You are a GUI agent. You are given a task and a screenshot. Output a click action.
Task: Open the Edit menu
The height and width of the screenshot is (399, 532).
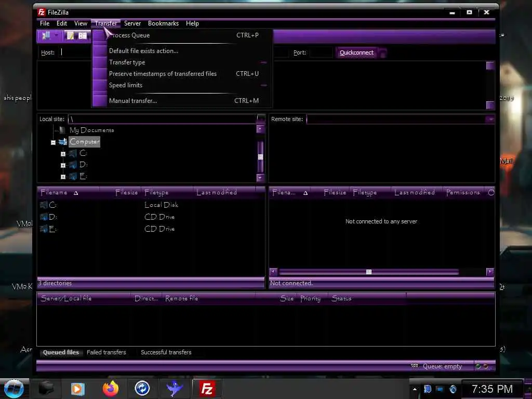[x=61, y=23]
